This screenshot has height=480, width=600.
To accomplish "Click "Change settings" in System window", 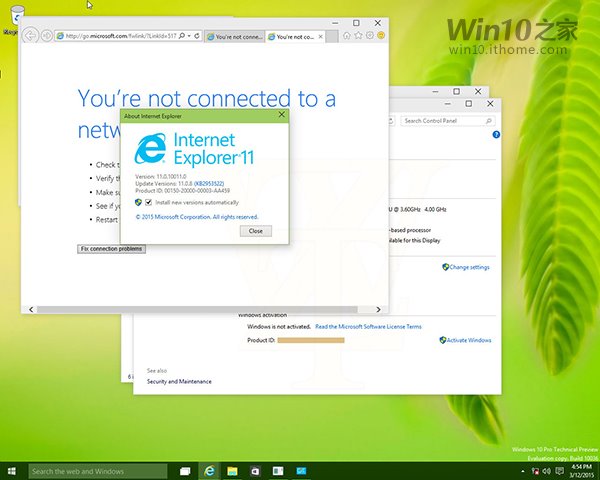I will click(469, 267).
